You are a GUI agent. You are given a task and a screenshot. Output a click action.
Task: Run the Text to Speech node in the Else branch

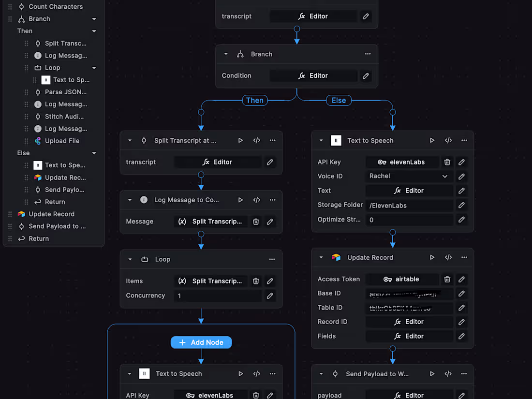[x=432, y=140]
